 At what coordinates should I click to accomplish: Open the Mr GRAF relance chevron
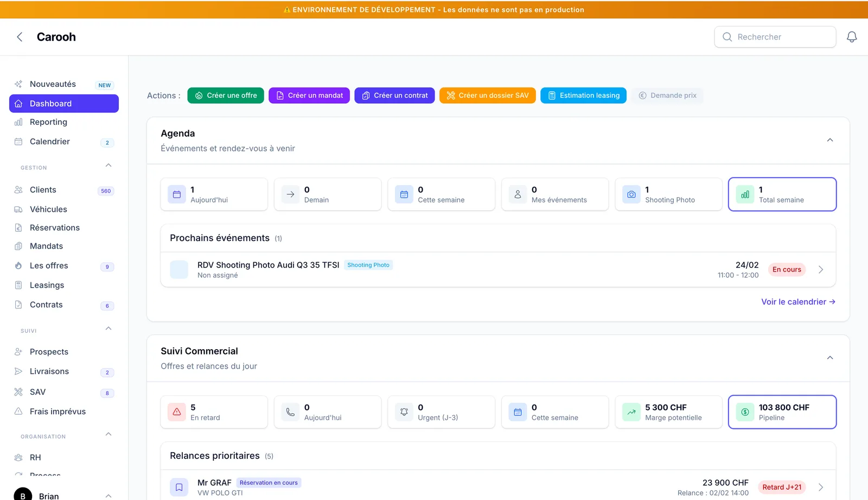821,488
